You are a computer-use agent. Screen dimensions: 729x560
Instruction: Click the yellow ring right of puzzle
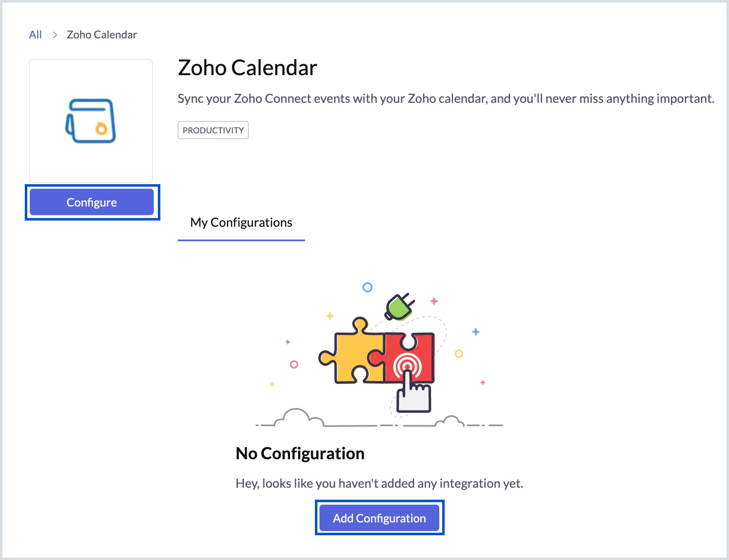[459, 354]
